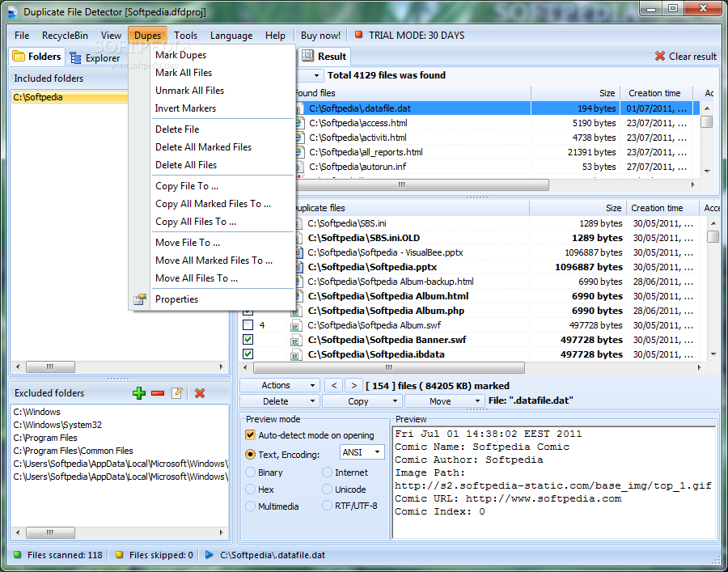The width and height of the screenshot is (728, 572).
Task: Click the yellow Files skipped status icon
Action: tap(120, 554)
